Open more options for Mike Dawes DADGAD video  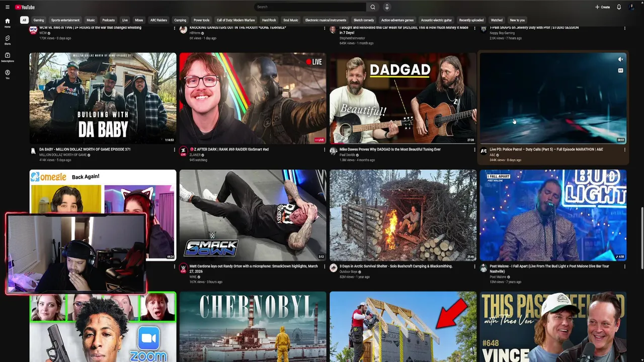tap(474, 149)
